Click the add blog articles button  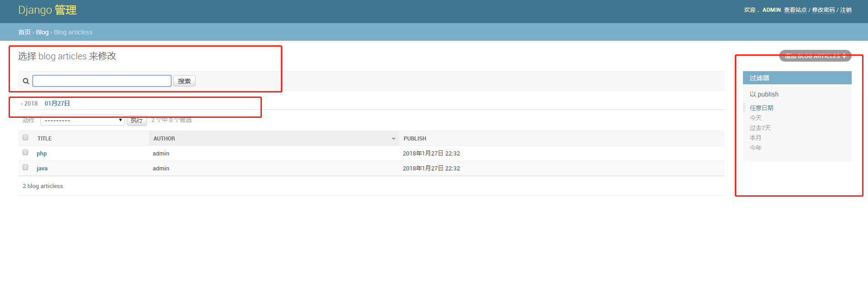(815, 56)
